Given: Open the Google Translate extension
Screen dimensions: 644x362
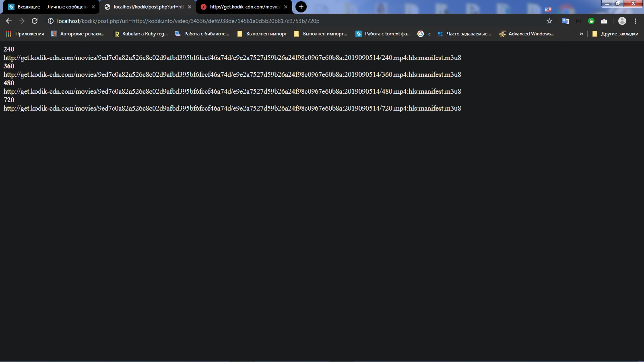Looking at the screenshot, I should (x=566, y=21).
